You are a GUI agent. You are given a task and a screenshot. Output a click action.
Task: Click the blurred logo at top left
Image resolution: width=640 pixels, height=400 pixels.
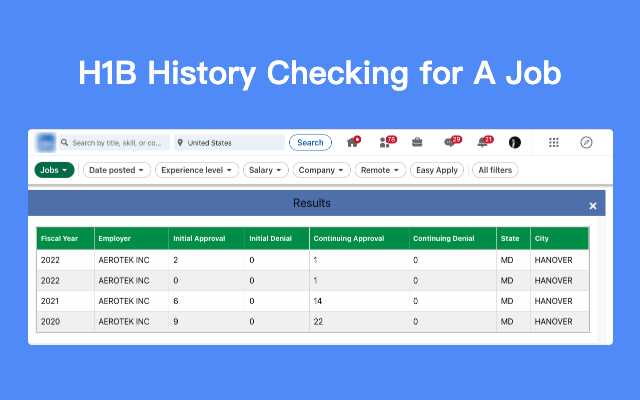coord(45,143)
